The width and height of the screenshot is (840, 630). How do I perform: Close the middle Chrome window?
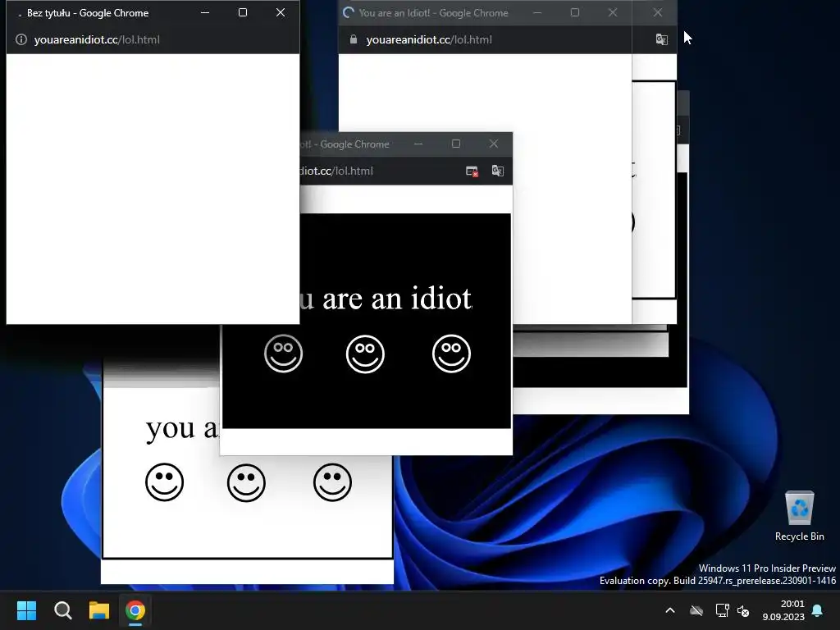[493, 144]
